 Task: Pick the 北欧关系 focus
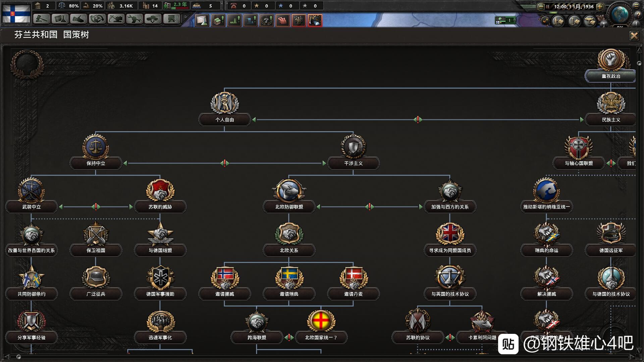point(289,250)
